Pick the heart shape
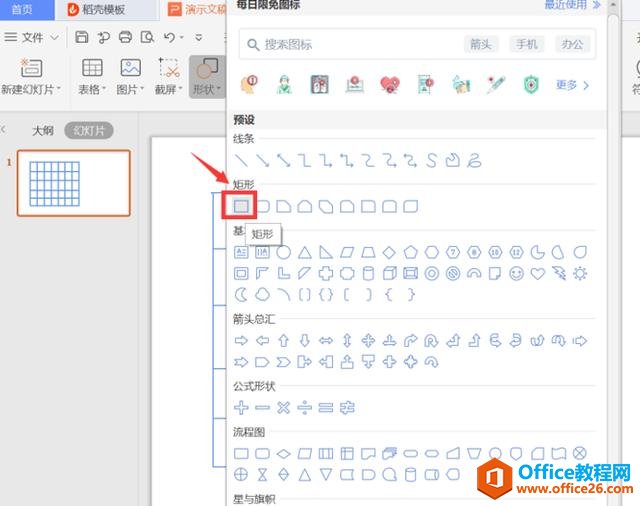This screenshot has height=506, width=640. click(x=538, y=273)
